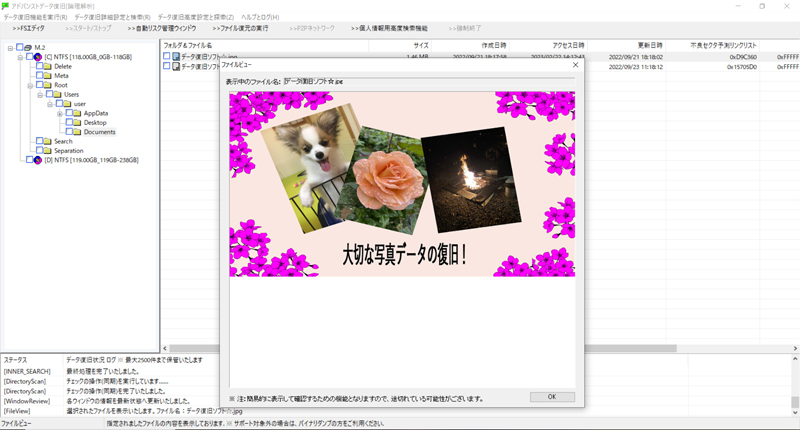
Task: Open the ヘルプとログ(H) menu
Action: click(x=260, y=17)
